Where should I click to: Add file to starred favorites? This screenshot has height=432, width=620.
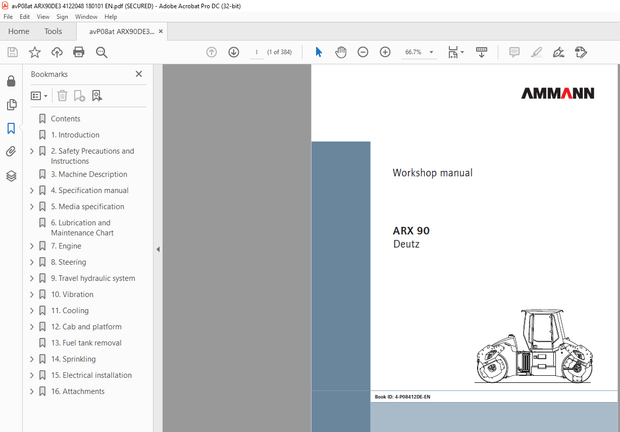[35, 52]
